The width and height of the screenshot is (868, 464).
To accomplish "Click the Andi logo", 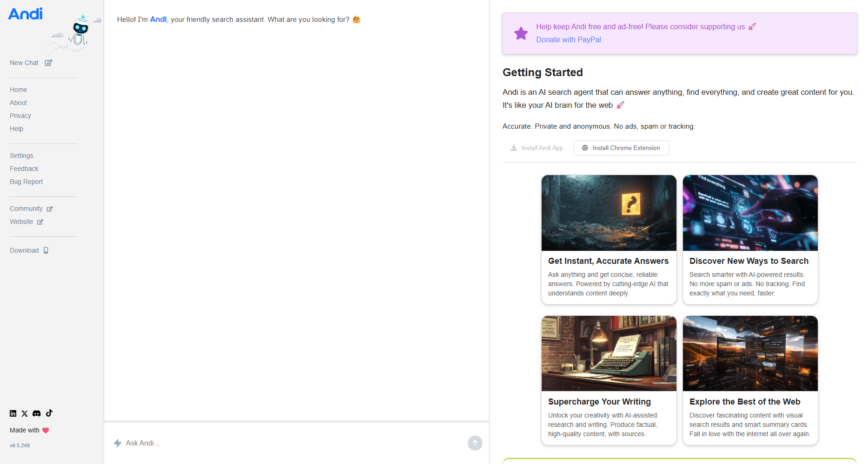I will 26,14.
